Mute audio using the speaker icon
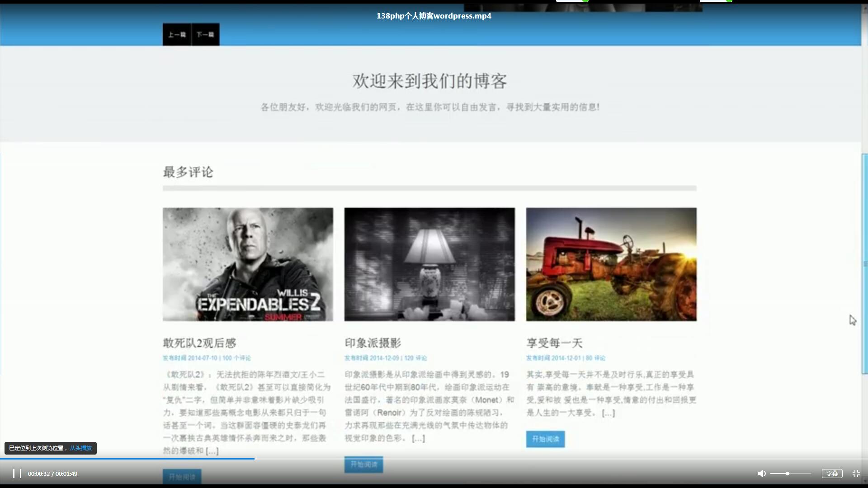Viewport: 868px width, 488px height. pos(762,474)
